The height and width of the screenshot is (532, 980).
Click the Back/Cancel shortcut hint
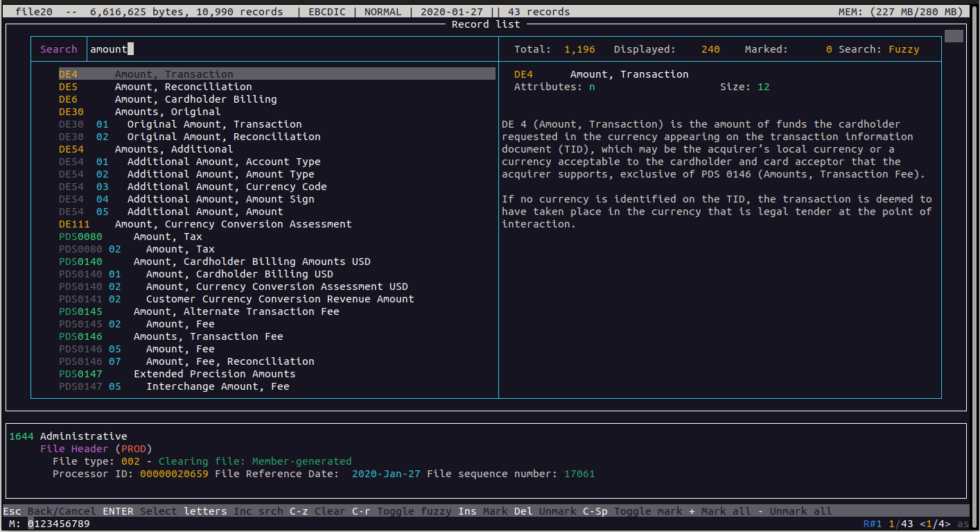point(62,511)
